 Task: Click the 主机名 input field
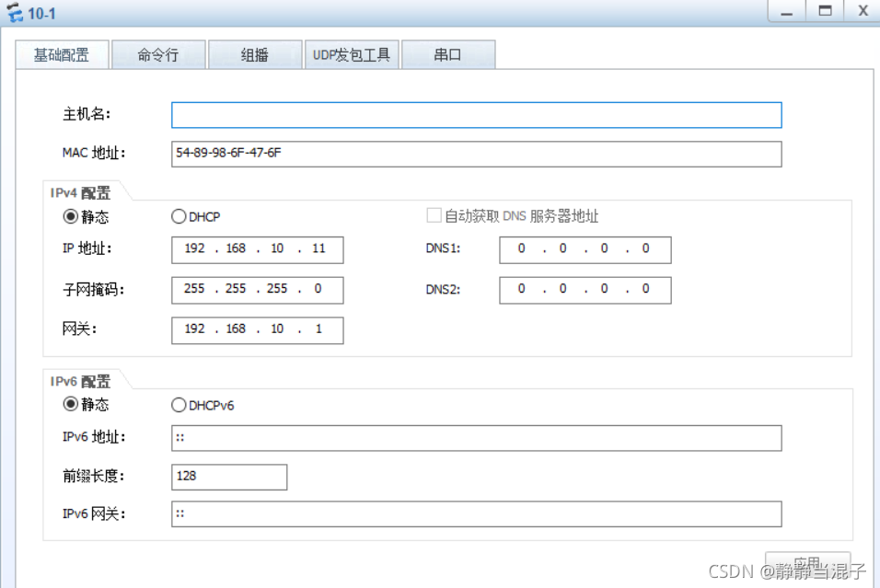477,115
